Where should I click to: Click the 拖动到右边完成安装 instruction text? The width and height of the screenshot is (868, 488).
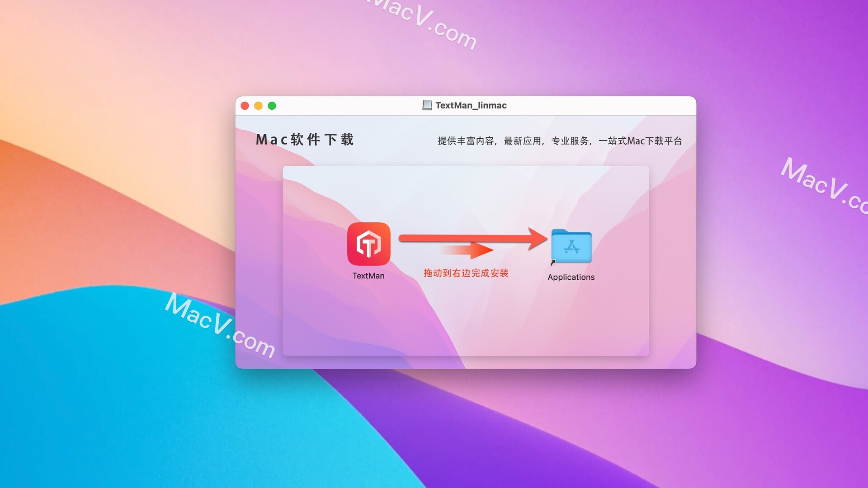[x=466, y=273]
